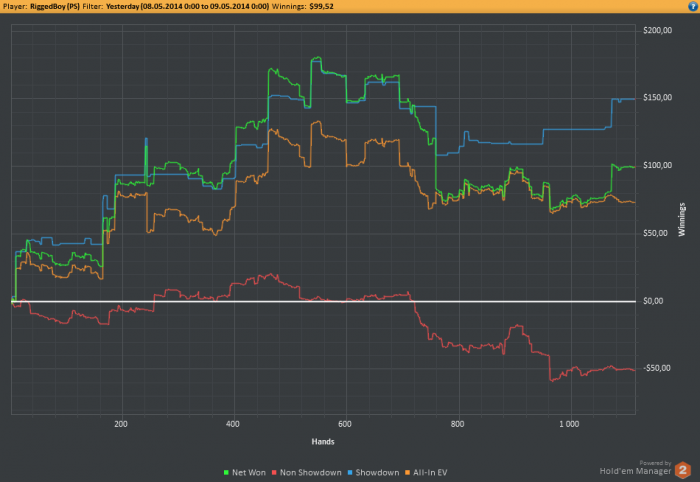
Task: Click the Yesterday filter date range text
Action: [x=188, y=6]
